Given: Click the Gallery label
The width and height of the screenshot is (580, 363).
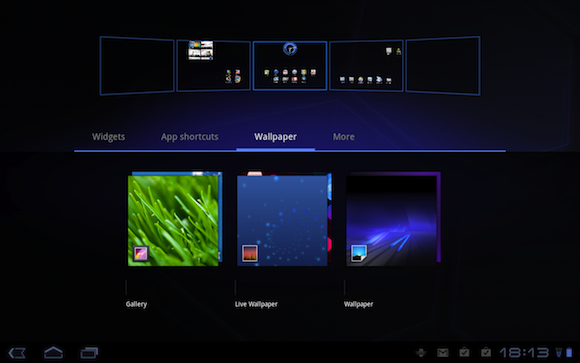Looking at the screenshot, I should click(x=136, y=304).
